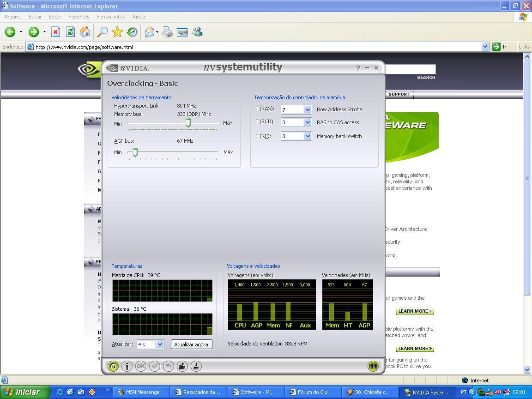Click the Ir go button

click(500, 47)
